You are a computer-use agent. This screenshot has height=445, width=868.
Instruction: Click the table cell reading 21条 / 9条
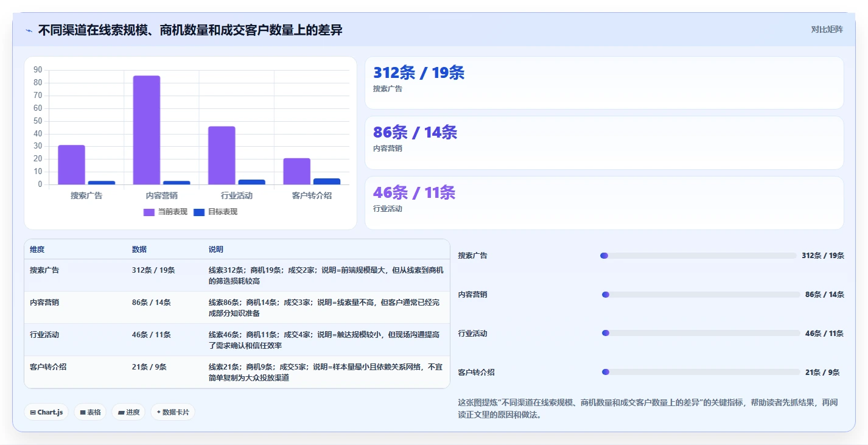coord(149,366)
